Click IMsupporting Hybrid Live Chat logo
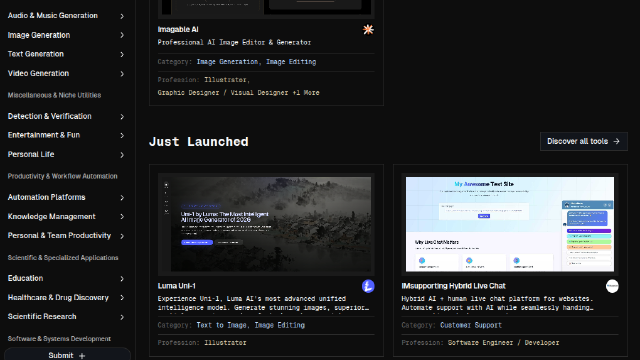This screenshot has width=640, height=360. tap(612, 286)
